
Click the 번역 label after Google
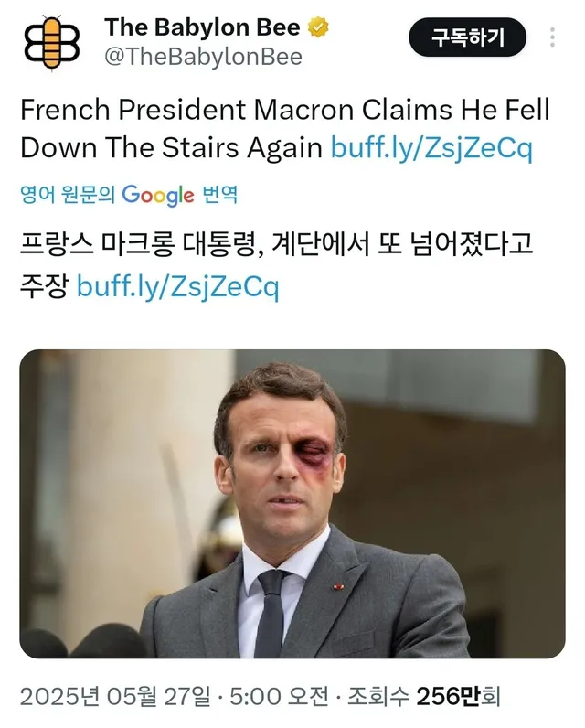219,195
